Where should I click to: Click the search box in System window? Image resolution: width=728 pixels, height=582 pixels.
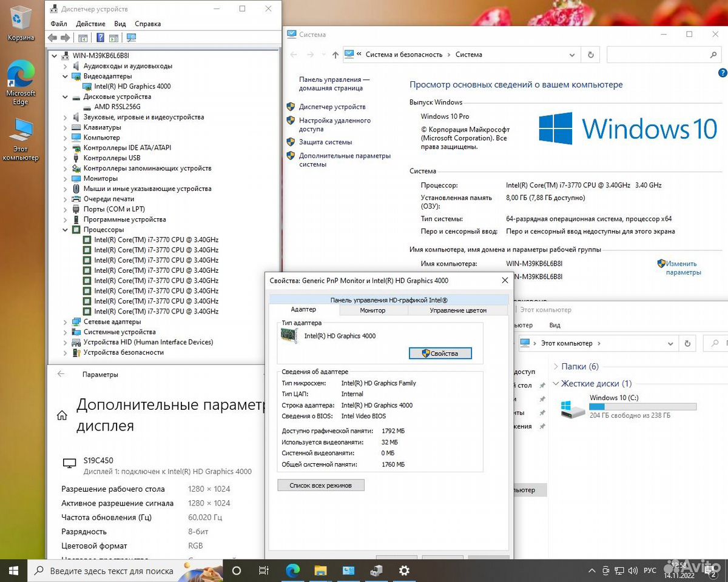664,55
